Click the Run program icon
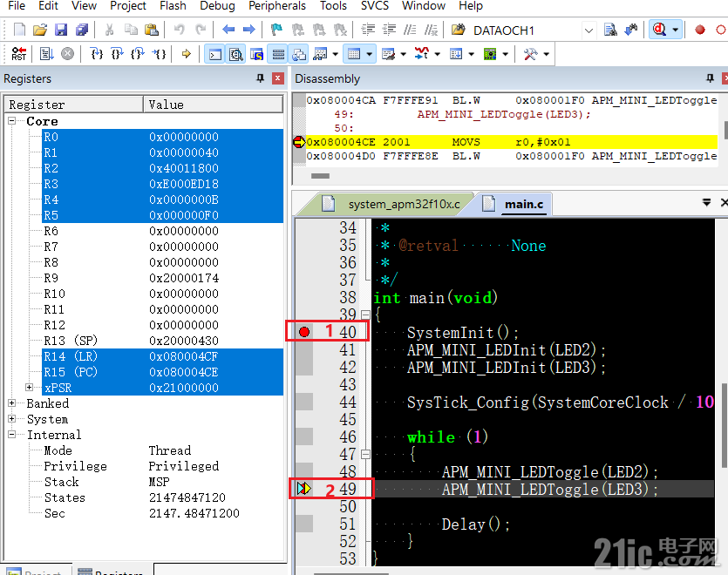Screen dimensions: 728x575 (x=46, y=54)
